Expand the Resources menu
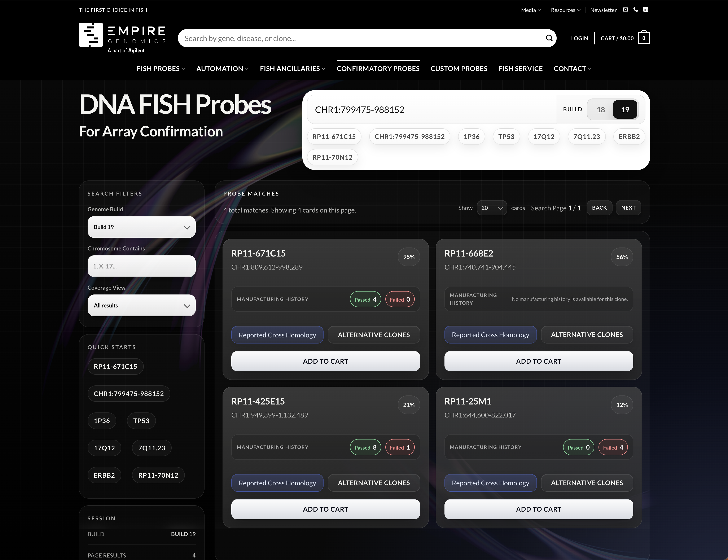This screenshot has width=728, height=560. coord(565,10)
